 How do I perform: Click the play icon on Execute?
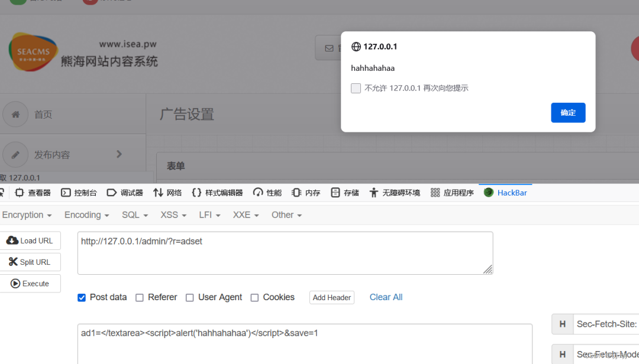click(15, 284)
